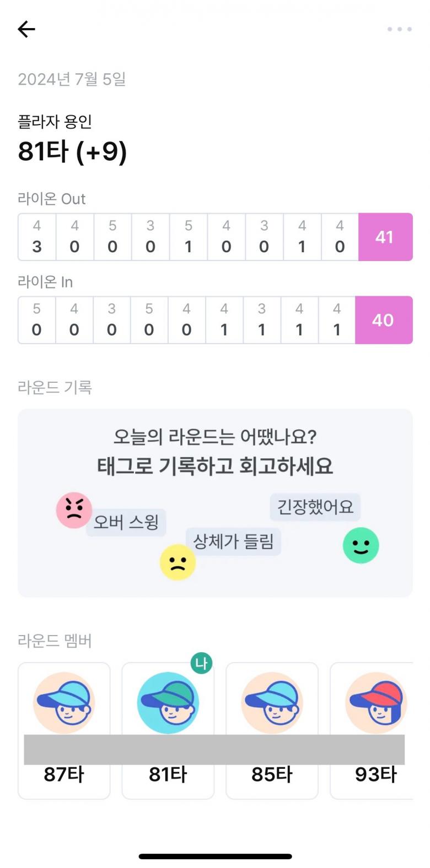Tap the 태그로 기록하고 회고하세요 heading
This screenshot has height=868, width=430.
pos(215,466)
